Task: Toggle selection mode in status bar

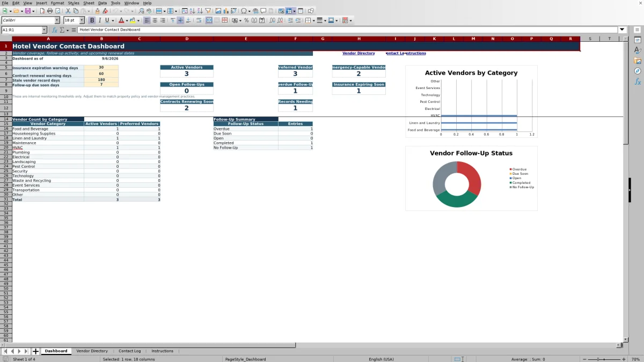Action: (x=458, y=359)
